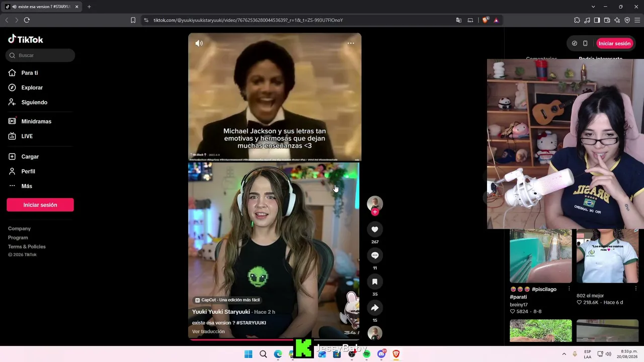The width and height of the screenshot is (644, 362).
Task: Open Discord from the taskbar
Action: click(381, 354)
